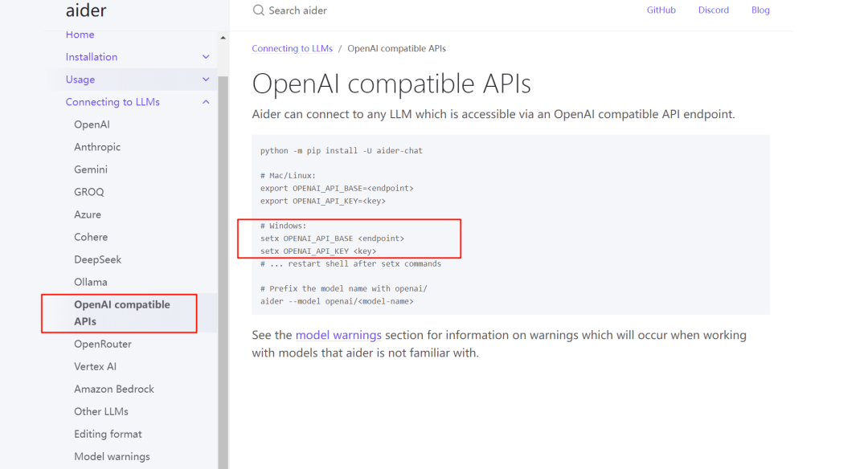
Task: Click Connecting to LLMs breadcrumb link
Action: (x=293, y=49)
